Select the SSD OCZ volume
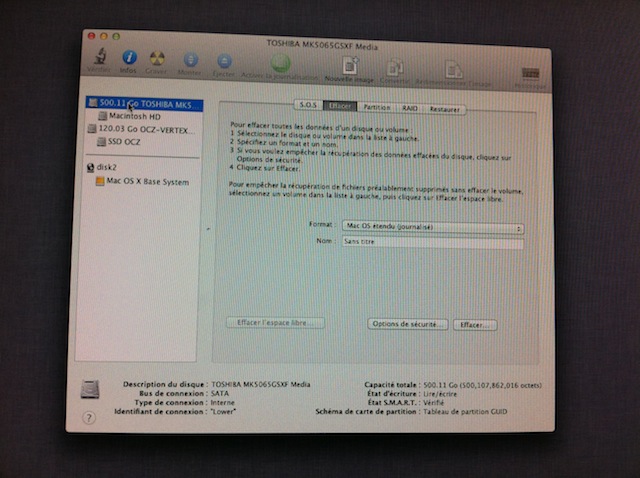This screenshot has height=478, width=640. pos(119,142)
